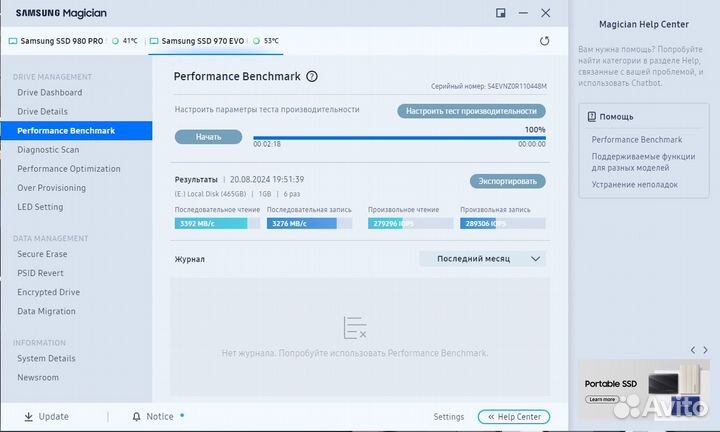The image size is (720, 432).
Task: Open Newsroom
Action: tap(38, 377)
